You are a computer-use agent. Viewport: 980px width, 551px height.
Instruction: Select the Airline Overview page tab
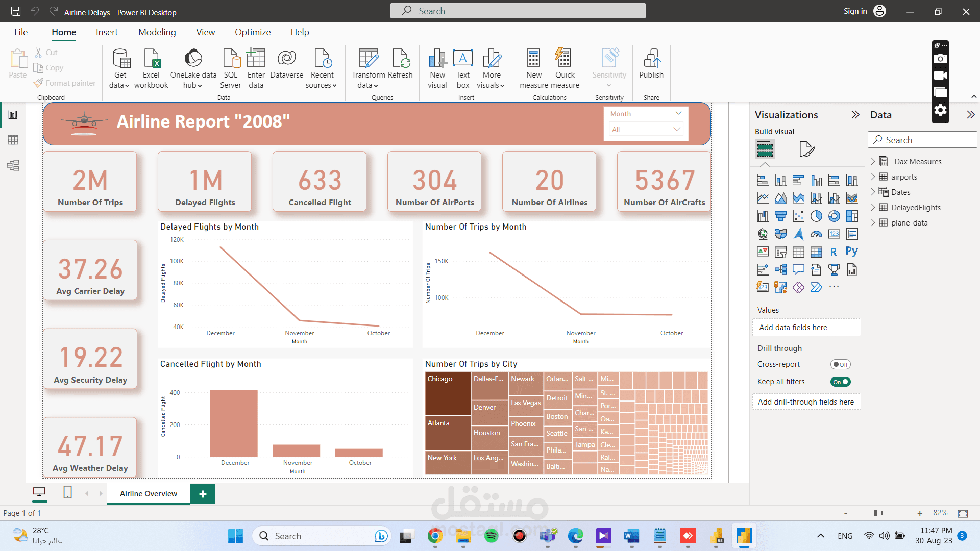(x=149, y=493)
